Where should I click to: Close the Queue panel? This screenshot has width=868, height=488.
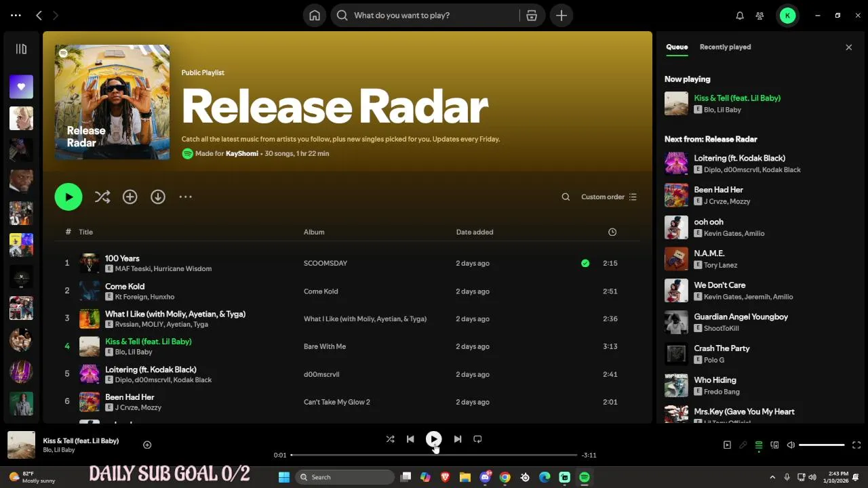pyautogui.click(x=848, y=47)
